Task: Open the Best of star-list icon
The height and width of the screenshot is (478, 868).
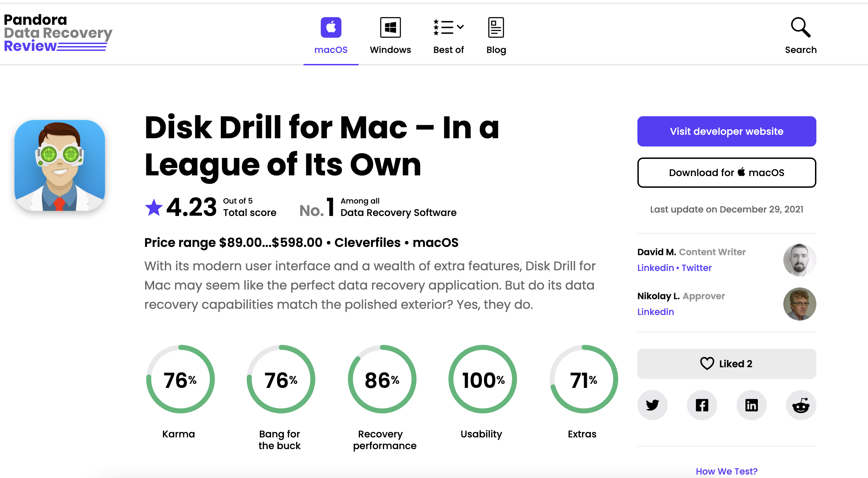Action: pyautogui.click(x=443, y=27)
